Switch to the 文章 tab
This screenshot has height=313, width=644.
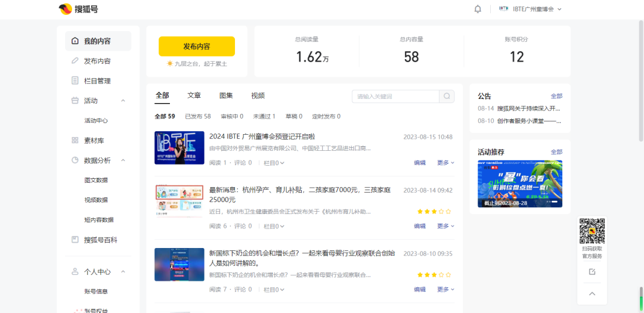pos(194,96)
